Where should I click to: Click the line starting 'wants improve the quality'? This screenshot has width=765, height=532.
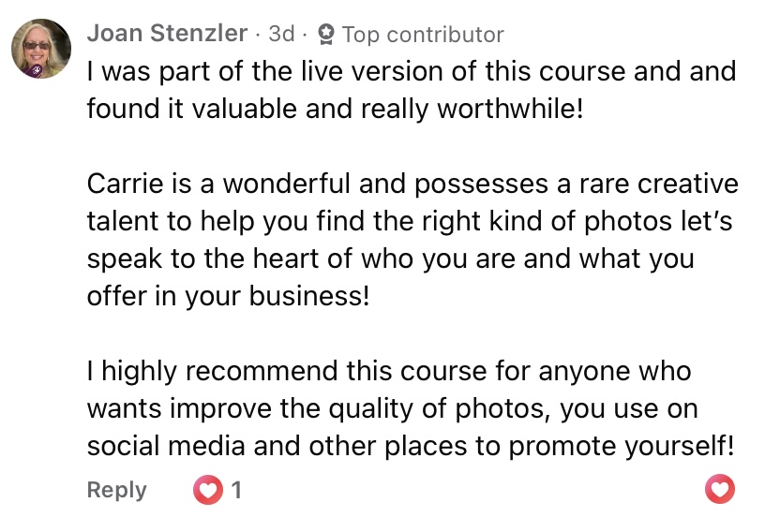pos(392,408)
